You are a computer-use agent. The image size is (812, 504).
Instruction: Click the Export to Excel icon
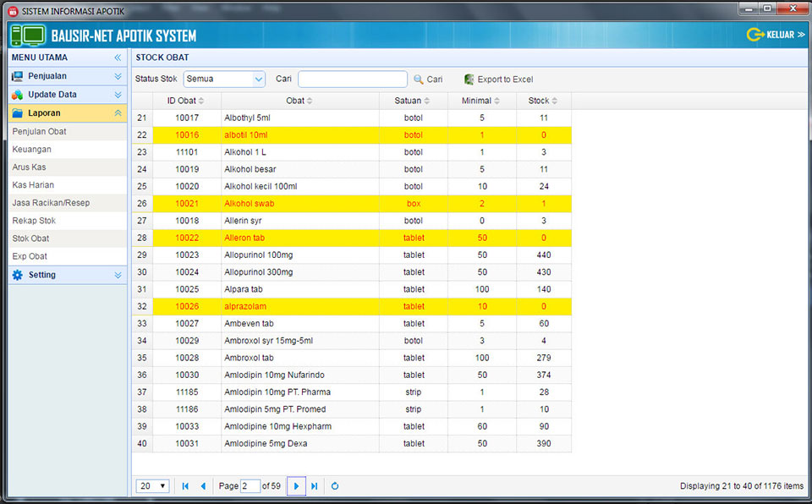pyautogui.click(x=469, y=79)
